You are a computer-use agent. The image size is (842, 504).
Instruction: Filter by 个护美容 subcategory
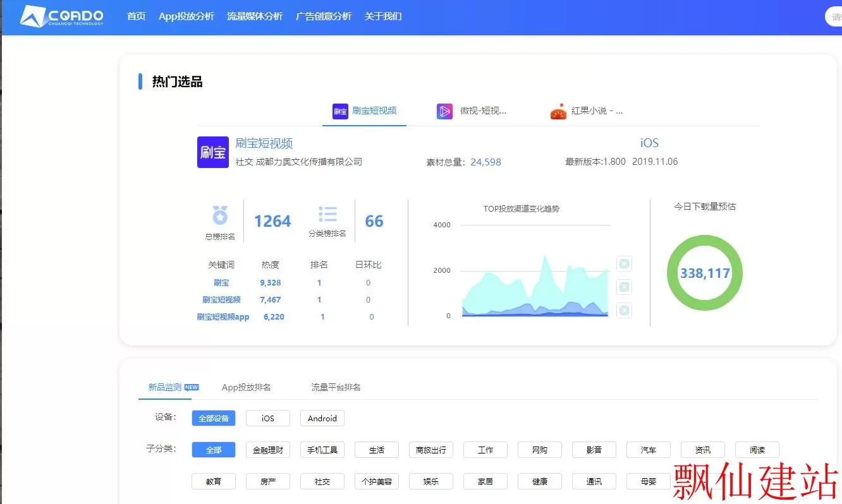coord(377,481)
